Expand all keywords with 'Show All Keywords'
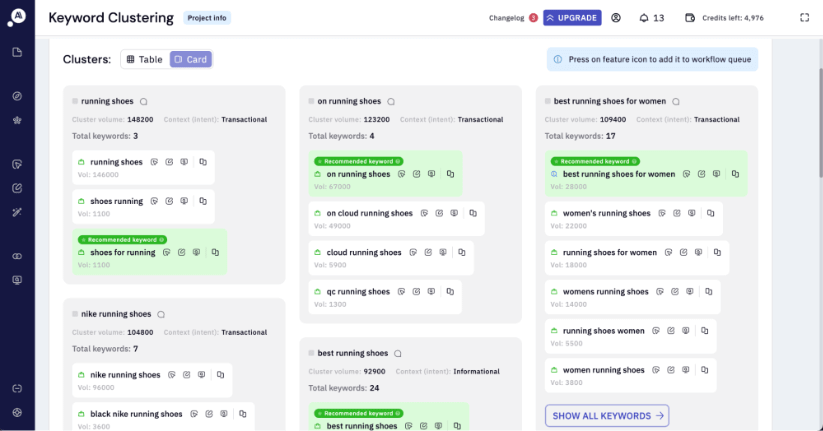 point(606,416)
